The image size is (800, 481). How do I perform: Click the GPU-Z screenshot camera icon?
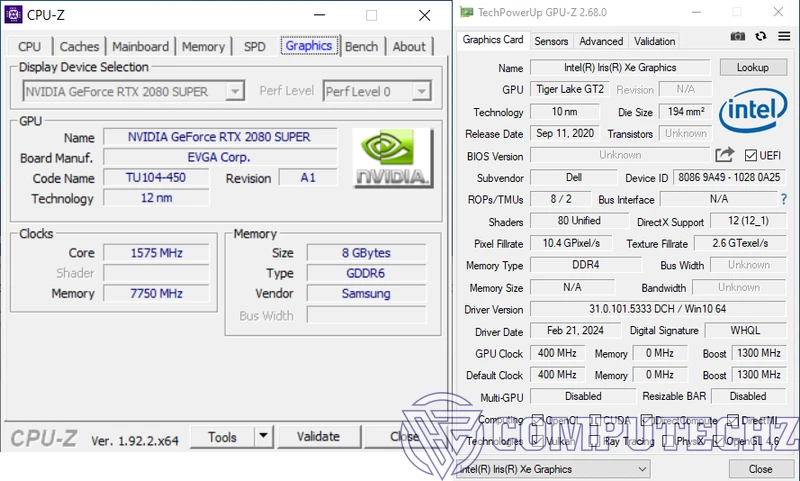[x=737, y=36]
